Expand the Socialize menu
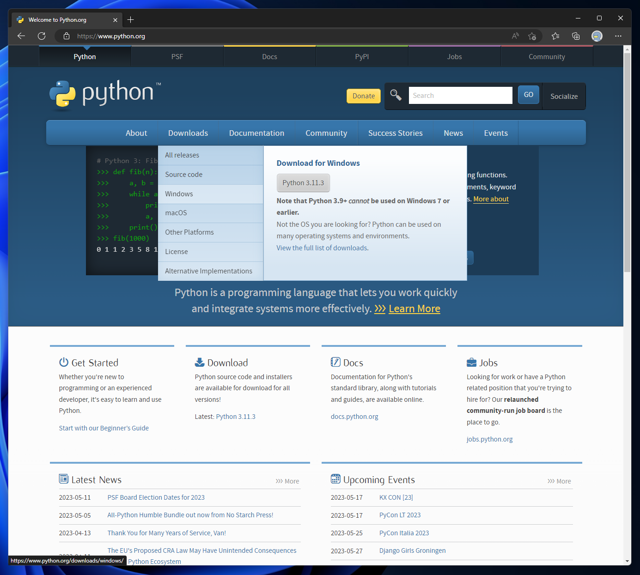The width and height of the screenshot is (640, 575). point(564,96)
